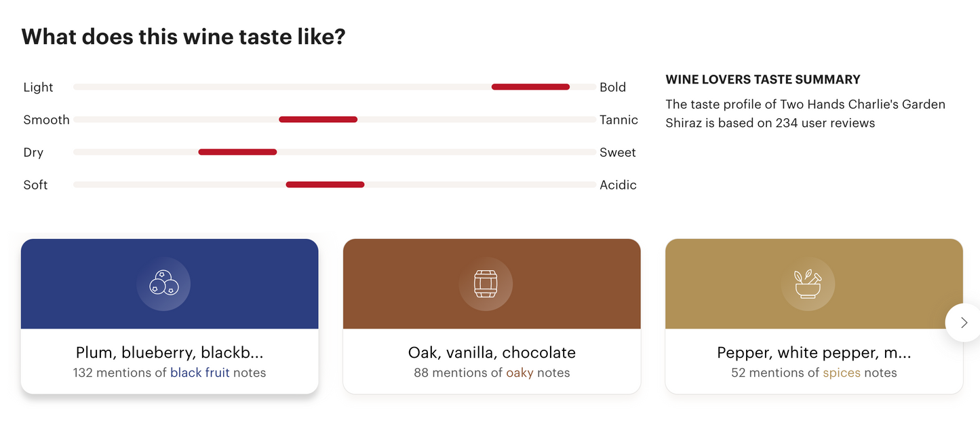Click the Smooth to Tannic red indicator
Screen dimensions: 980x425
[318, 119]
